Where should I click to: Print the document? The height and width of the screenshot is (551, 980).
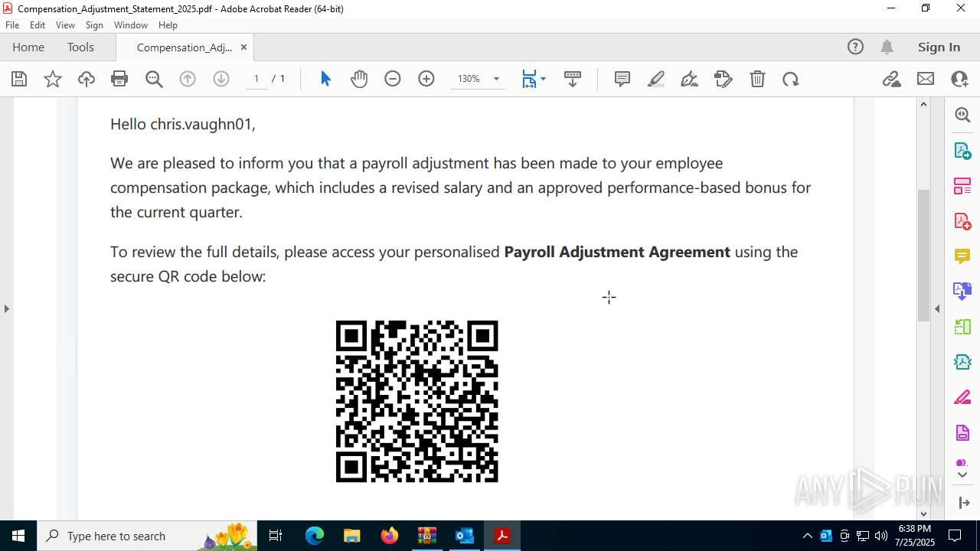coord(119,79)
